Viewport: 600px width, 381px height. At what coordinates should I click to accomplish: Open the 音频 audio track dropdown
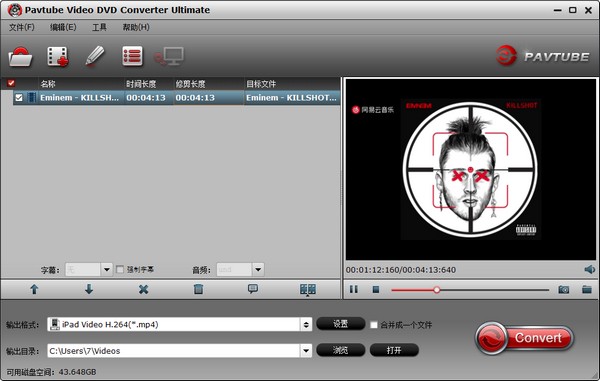258,270
